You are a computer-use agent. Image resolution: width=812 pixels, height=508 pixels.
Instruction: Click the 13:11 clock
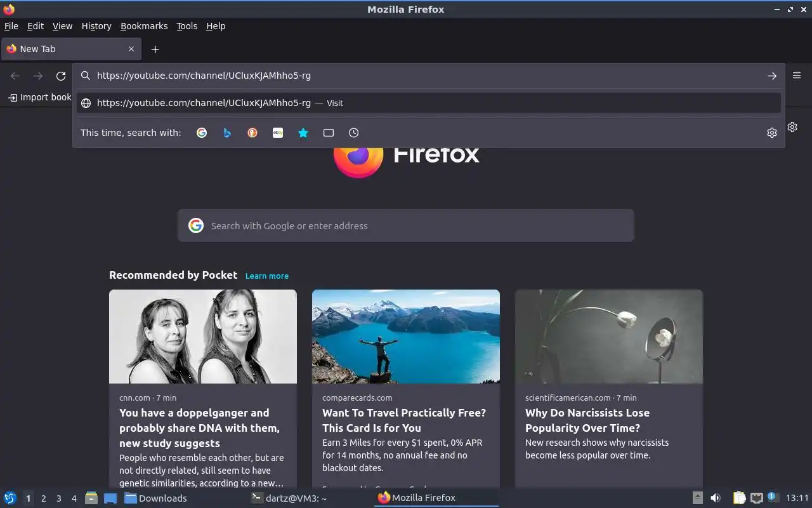click(x=797, y=498)
